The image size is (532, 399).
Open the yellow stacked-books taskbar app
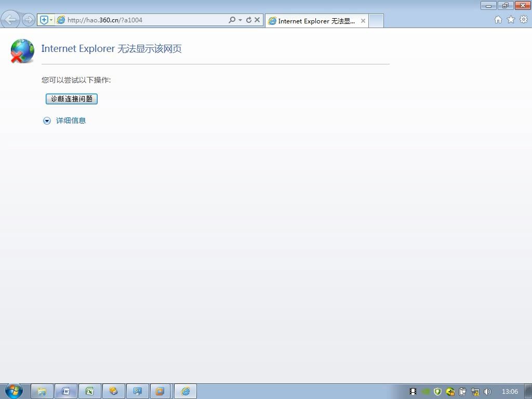114,392
